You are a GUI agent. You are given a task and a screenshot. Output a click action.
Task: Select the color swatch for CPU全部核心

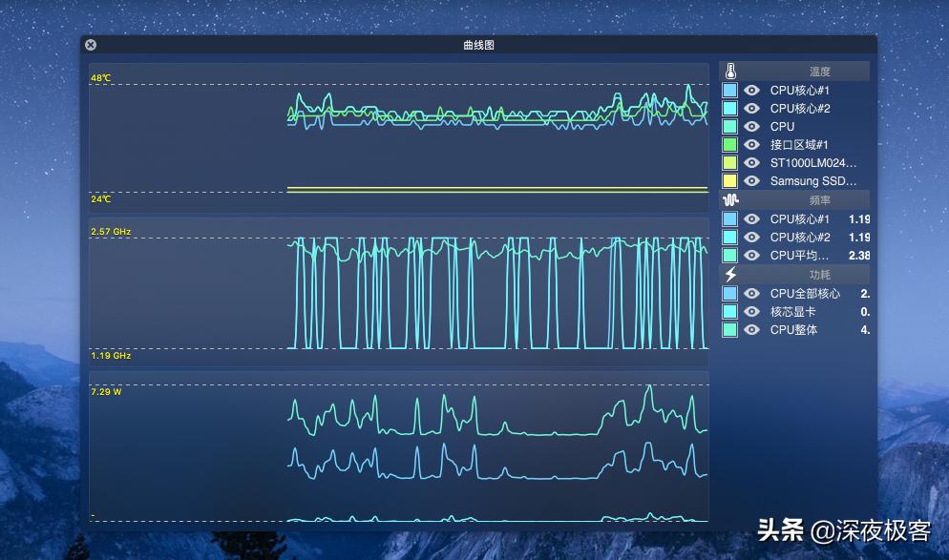(x=731, y=292)
